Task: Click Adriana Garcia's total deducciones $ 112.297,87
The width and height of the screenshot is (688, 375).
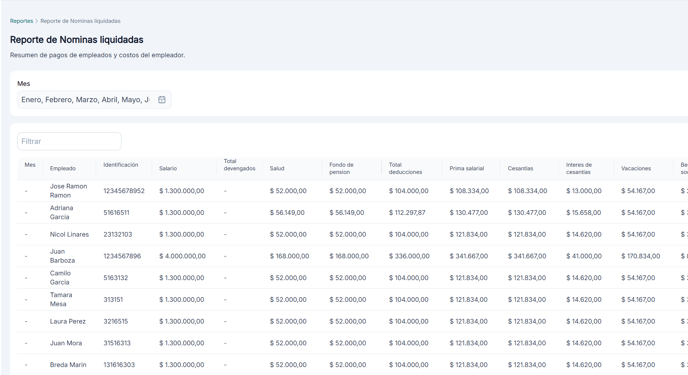Action: (408, 212)
